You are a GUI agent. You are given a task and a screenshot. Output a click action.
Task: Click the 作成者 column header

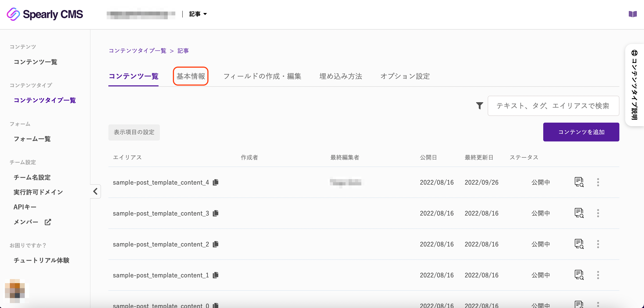pyautogui.click(x=249, y=157)
